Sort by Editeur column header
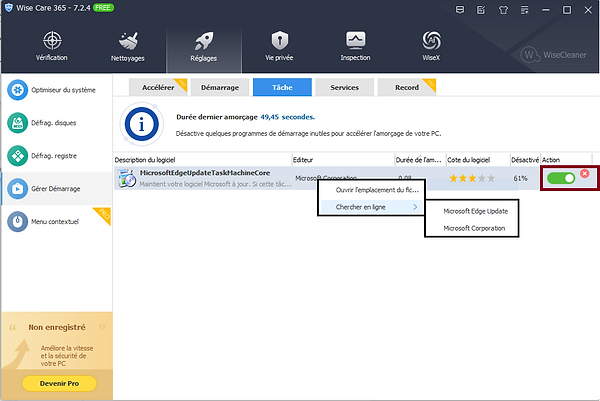Viewport: 600px width, 401px height. click(x=343, y=160)
